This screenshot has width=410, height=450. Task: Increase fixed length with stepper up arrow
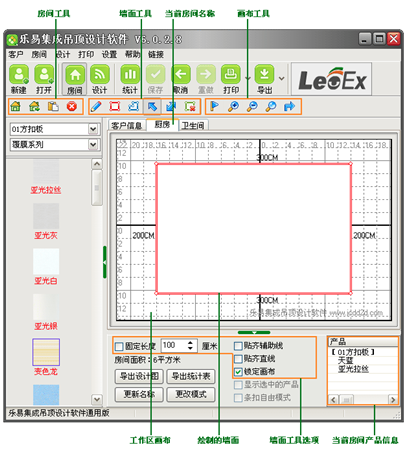(x=190, y=342)
